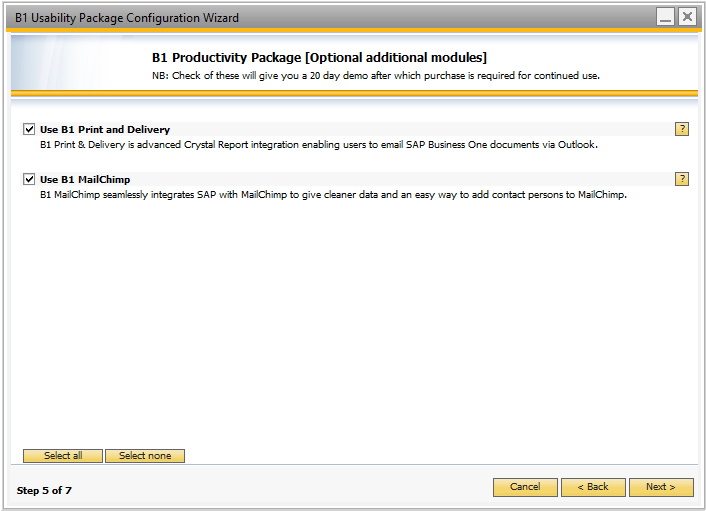Open help for B1 Print and Delivery
The image size is (706, 511).
point(682,129)
